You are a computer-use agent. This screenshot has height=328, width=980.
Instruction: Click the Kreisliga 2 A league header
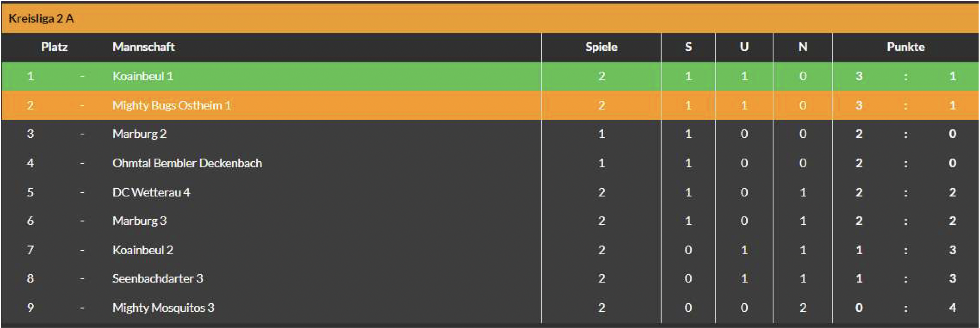pos(41,18)
